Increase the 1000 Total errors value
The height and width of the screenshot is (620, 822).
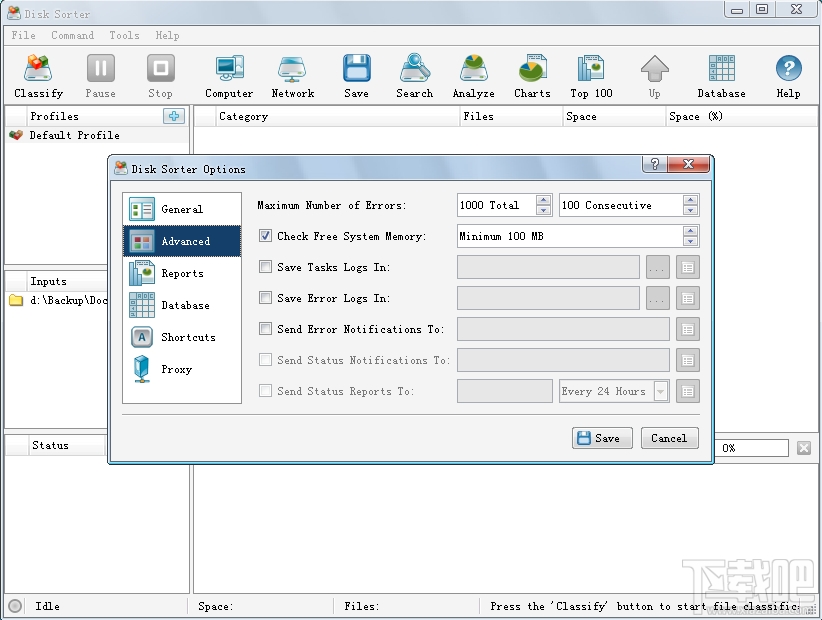544,200
